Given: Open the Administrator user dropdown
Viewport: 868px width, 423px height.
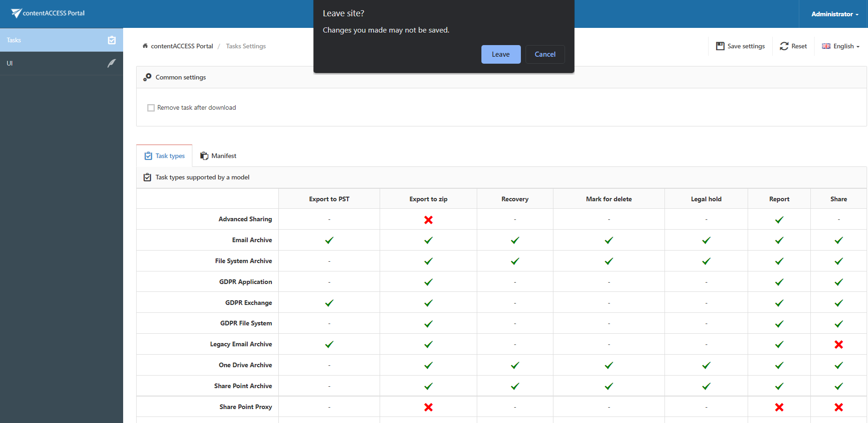Looking at the screenshot, I should [x=835, y=14].
